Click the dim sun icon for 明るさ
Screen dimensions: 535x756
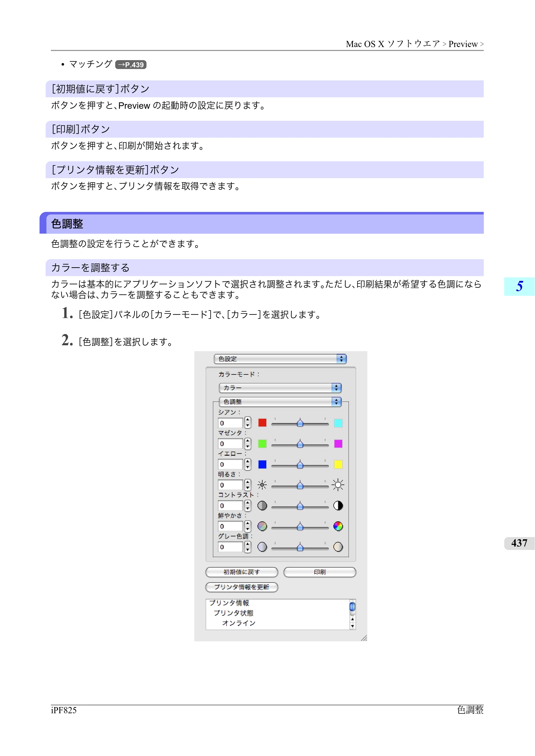(262, 485)
